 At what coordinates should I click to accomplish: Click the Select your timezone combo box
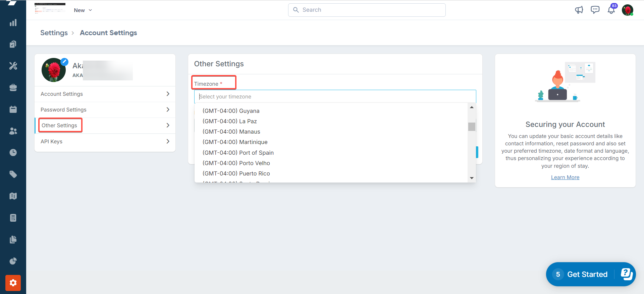[335, 96]
